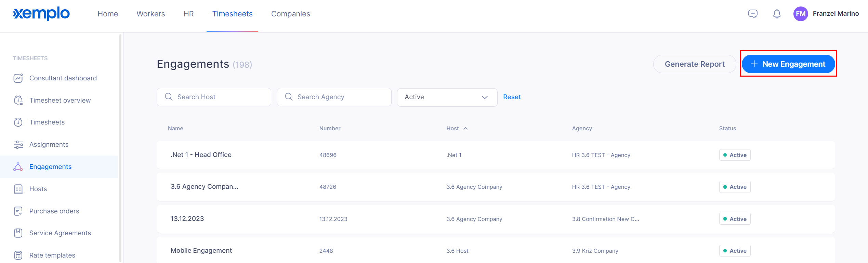This screenshot has height=263, width=868.
Task: Open the messages chat icon
Action: pyautogui.click(x=753, y=14)
